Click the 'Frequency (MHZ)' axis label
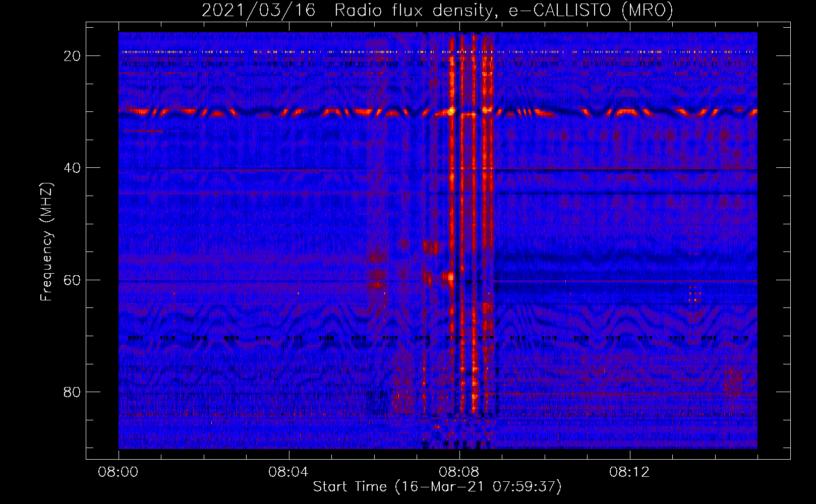The width and height of the screenshot is (816, 504). click(x=46, y=242)
